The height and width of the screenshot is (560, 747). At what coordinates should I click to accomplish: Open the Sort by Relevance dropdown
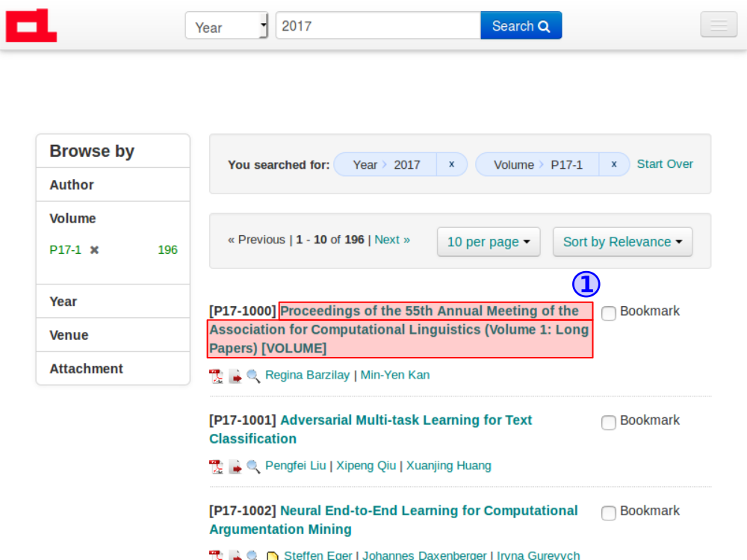pos(623,242)
